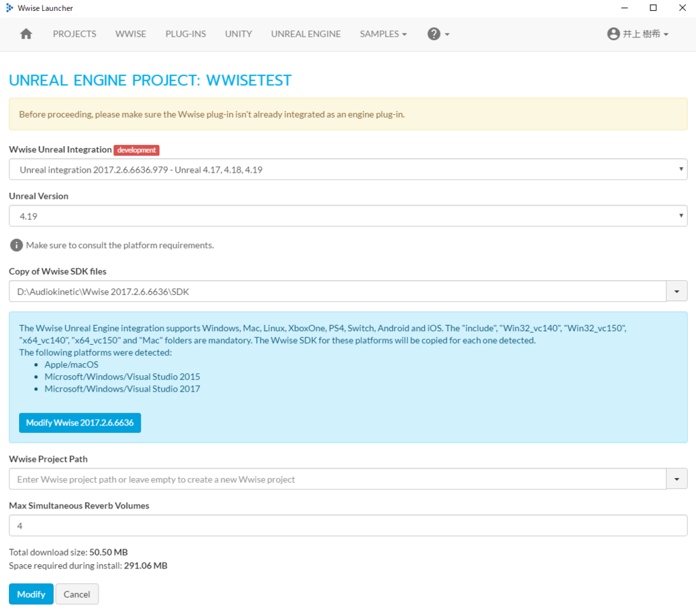Close the Wwise Launcher window

(x=682, y=8)
